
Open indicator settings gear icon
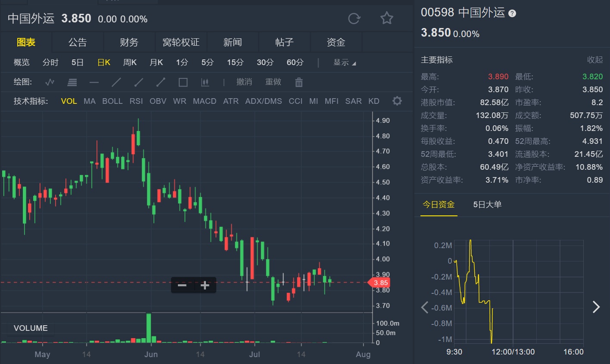[397, 101]
